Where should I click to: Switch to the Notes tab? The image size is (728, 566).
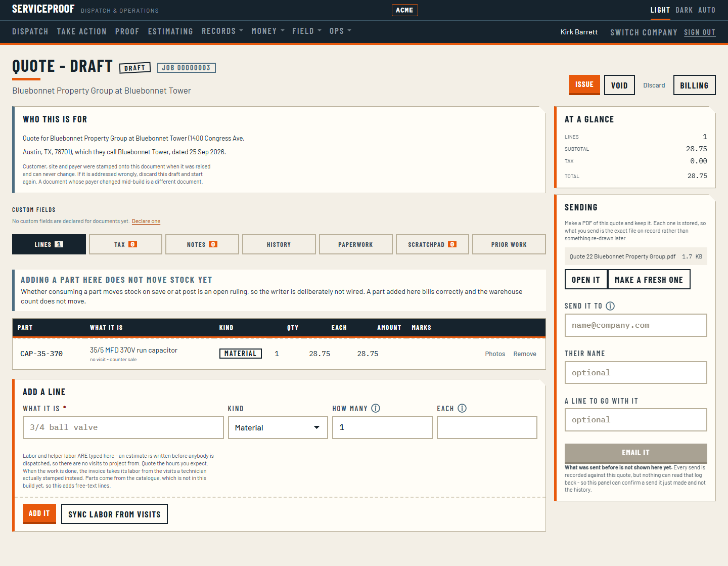click(x=202, y=244)
